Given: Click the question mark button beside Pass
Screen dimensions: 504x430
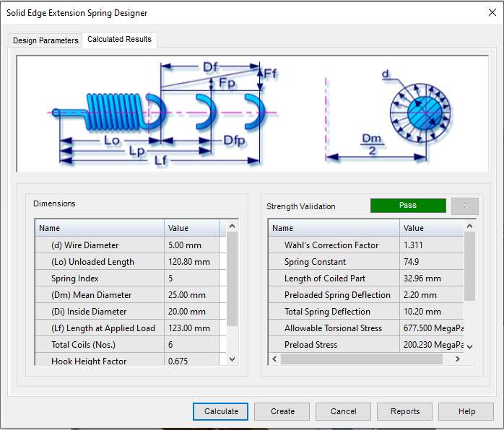Looking at the screenshot, I should (465, 206).
